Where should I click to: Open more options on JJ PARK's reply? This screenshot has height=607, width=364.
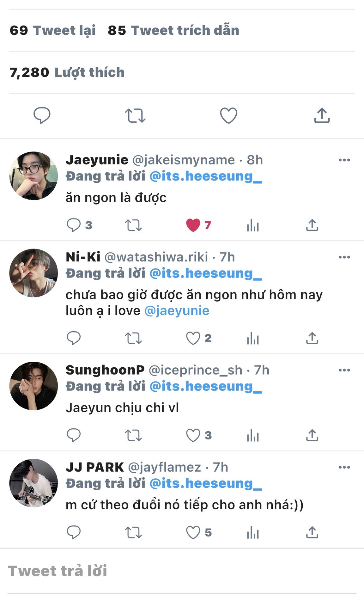(344, 467)
